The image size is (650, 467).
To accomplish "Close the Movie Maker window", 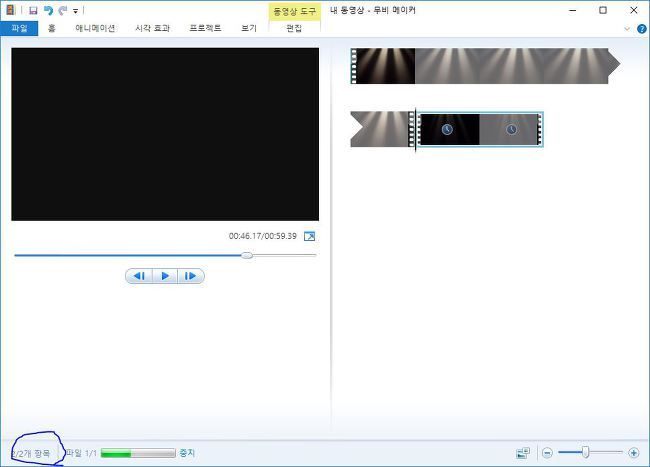I will [634, 10].
